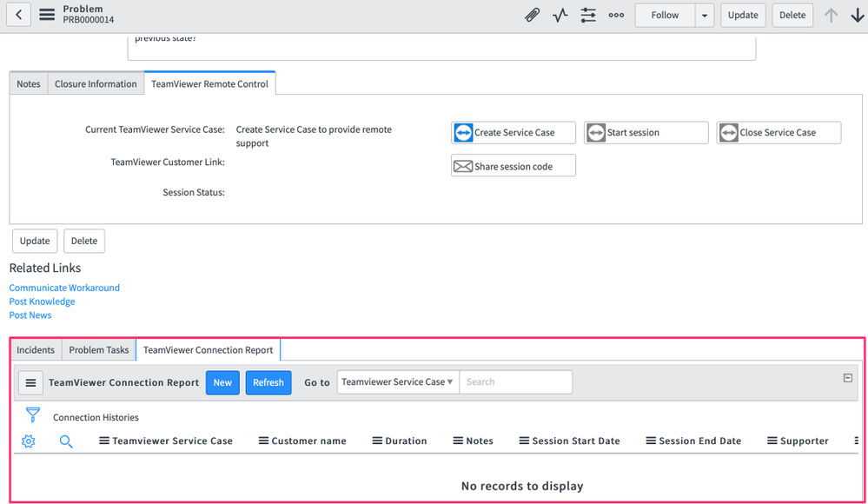This screenshot has width=868, height=504.
Task: Open Teamviewer Service Case column menu icon
Action: pos(103,441)
